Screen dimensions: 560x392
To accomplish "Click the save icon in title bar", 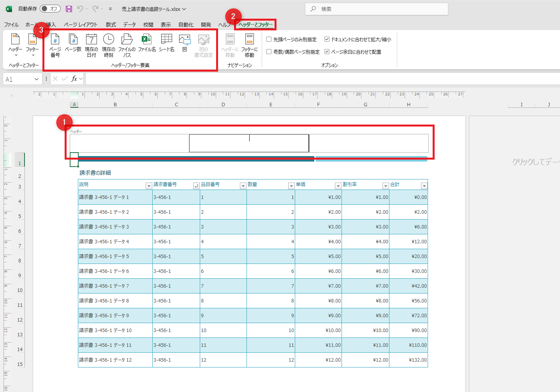I will (x=69, y=9).
